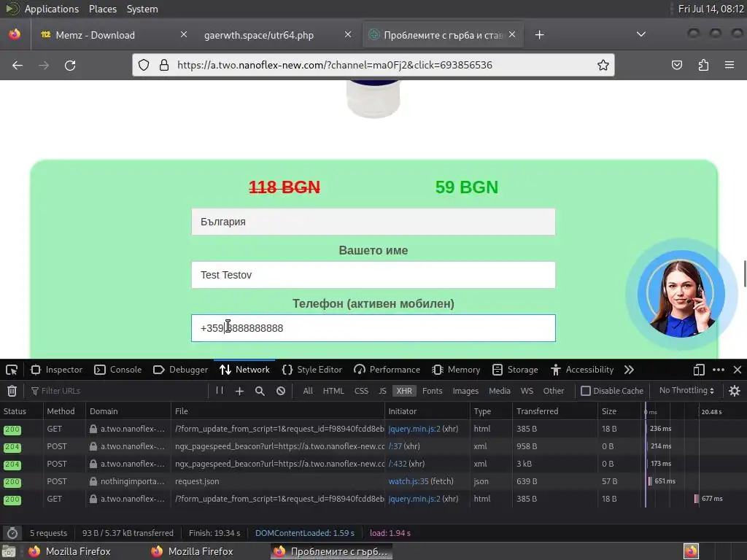747x560 pixels.
Task: Filter requests by HTML
Action: tap(333, 391)
